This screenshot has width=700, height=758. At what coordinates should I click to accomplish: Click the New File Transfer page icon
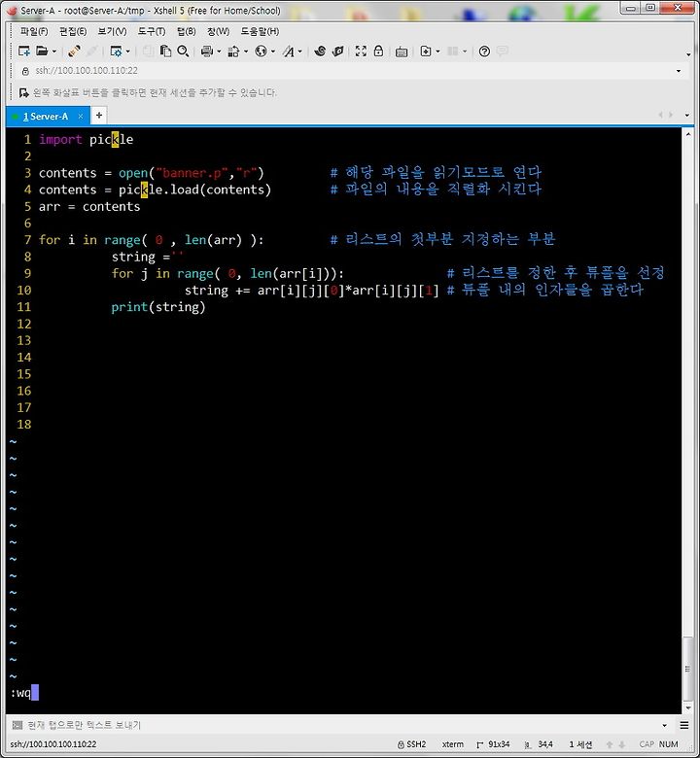coord(426,51)
